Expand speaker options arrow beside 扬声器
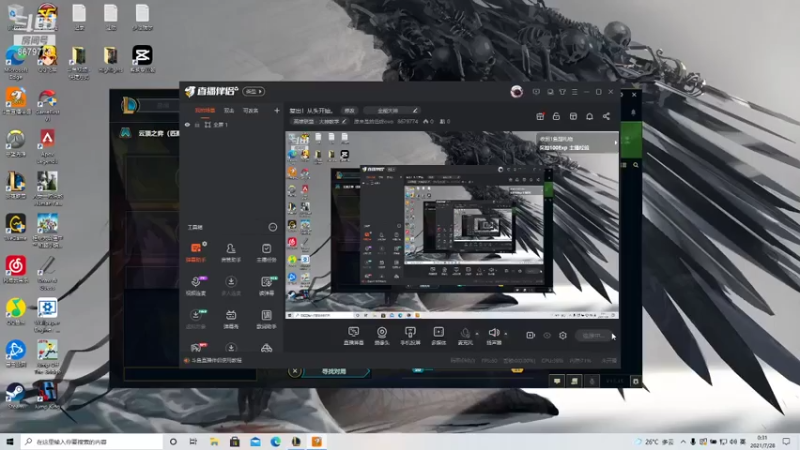Image resolution: width=800 pixels, height=450 pixels. [506, 334]
